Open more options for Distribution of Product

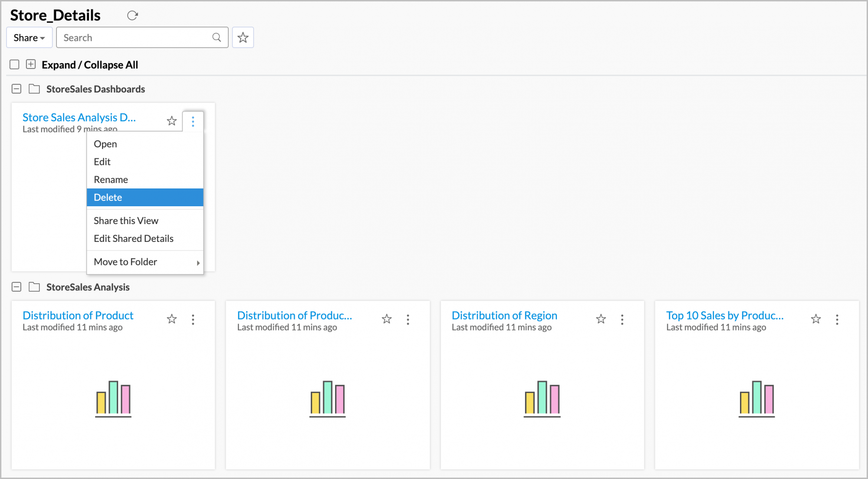(193, 320)
